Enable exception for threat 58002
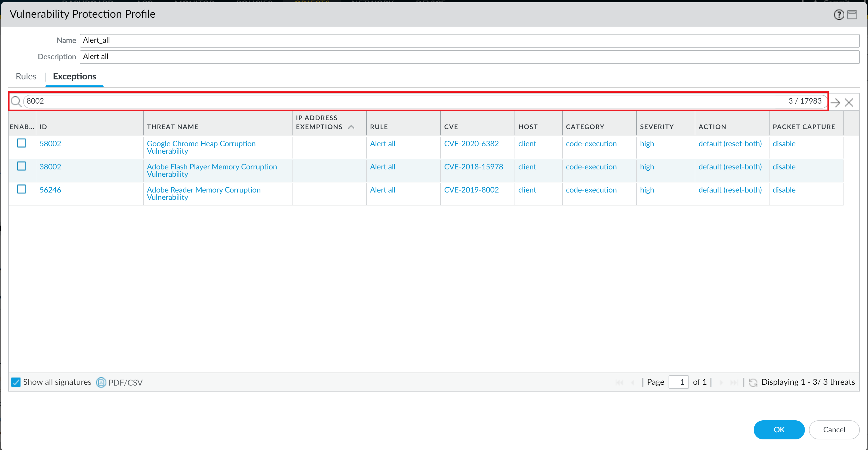Image resolution: width=868 pixels, height=450 pixels. [x=21, y=143]
